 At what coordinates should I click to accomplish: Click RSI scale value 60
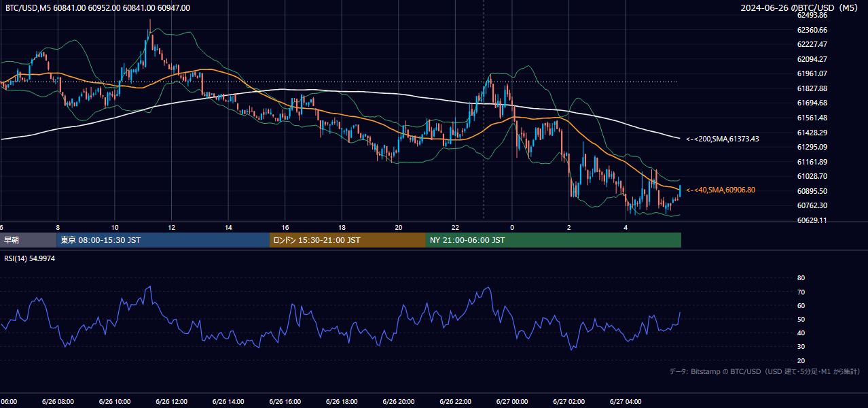pos(801,305)
